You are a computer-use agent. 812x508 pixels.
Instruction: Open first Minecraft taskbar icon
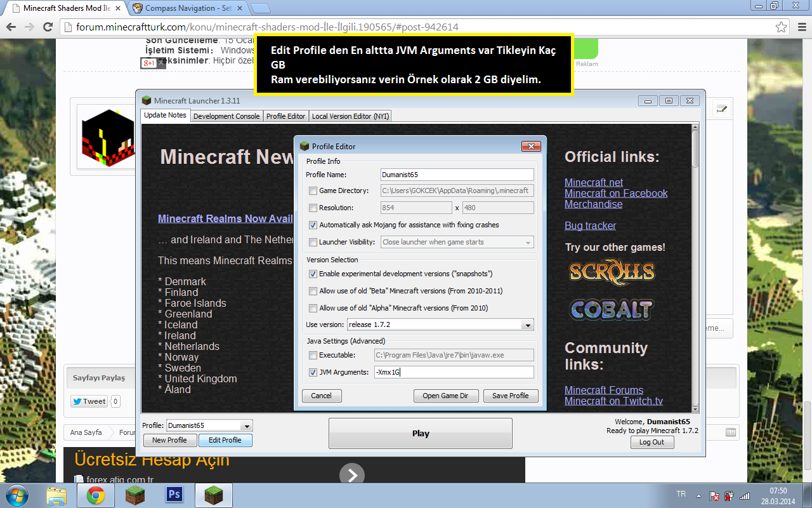tap(134, 495)
